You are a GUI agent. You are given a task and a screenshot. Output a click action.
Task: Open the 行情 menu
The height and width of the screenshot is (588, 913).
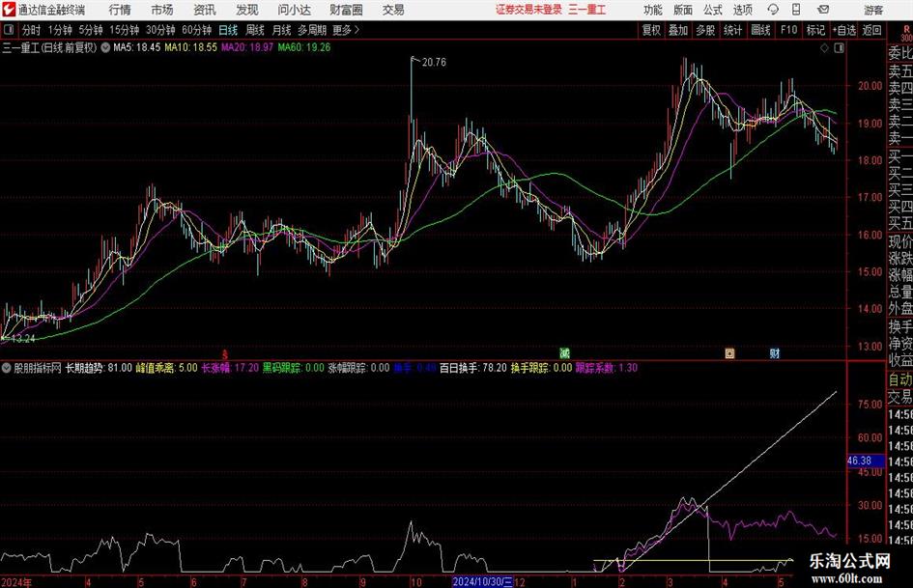coord(120,10)
